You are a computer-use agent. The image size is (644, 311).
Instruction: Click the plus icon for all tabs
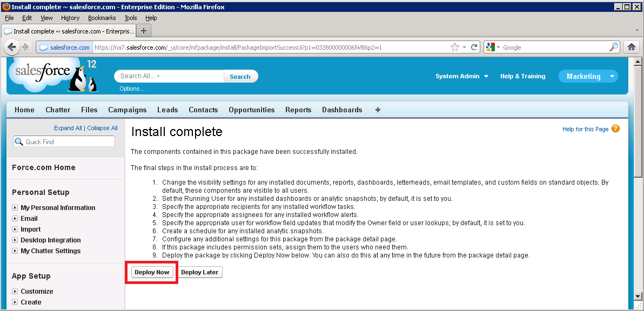pos(378,110)
